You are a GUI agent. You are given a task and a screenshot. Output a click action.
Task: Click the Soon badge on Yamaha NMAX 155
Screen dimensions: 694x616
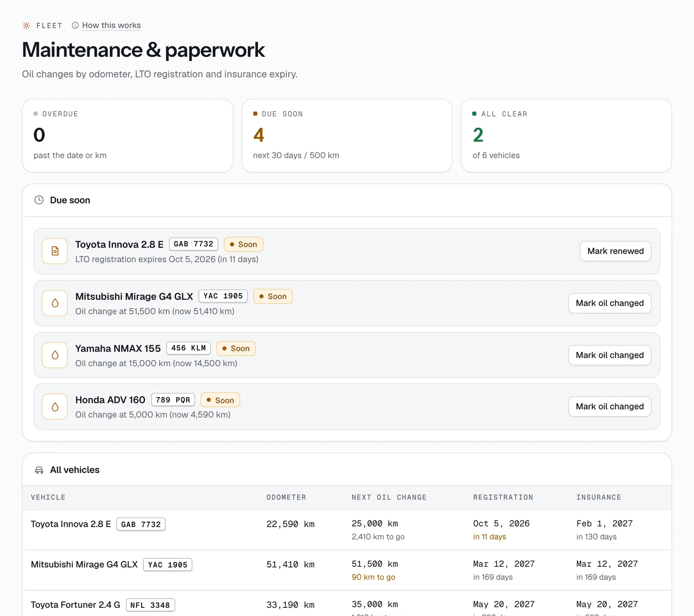pos(236,348)
